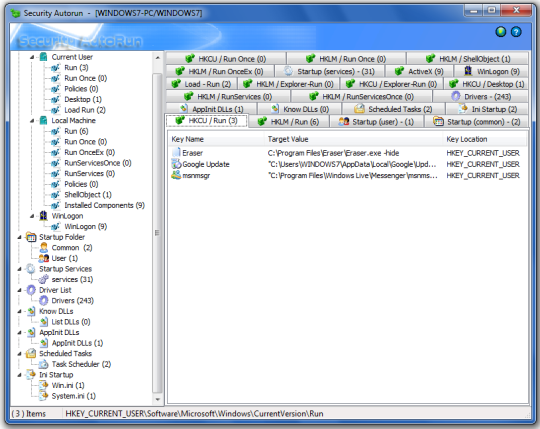
Task: Collapse the Startup Services tree node
Action: (x=20, y=269)
